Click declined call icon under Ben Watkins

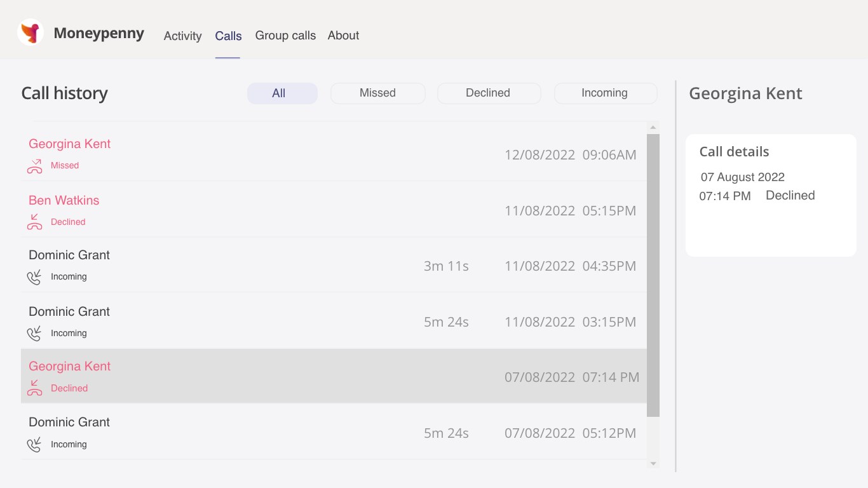pyautogui.click(x=34, y=222)
